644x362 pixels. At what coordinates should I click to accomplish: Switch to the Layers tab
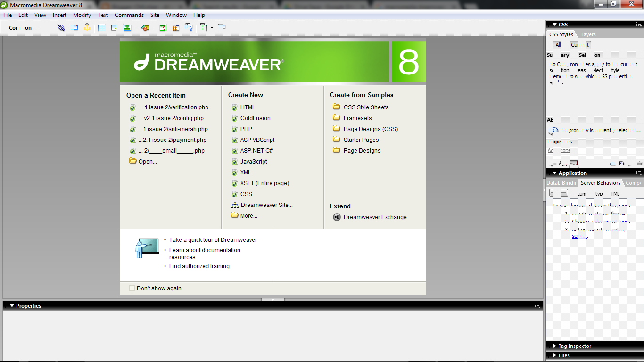coord(588,34)
